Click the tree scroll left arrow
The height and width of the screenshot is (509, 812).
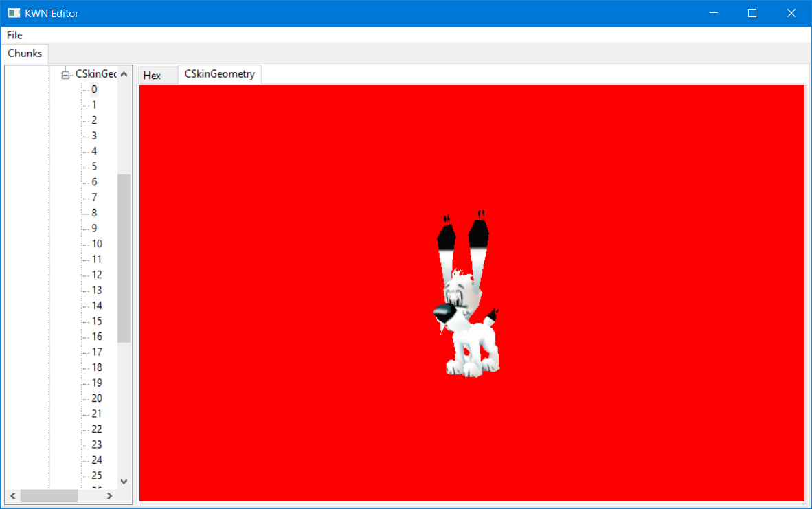[13, 496]
